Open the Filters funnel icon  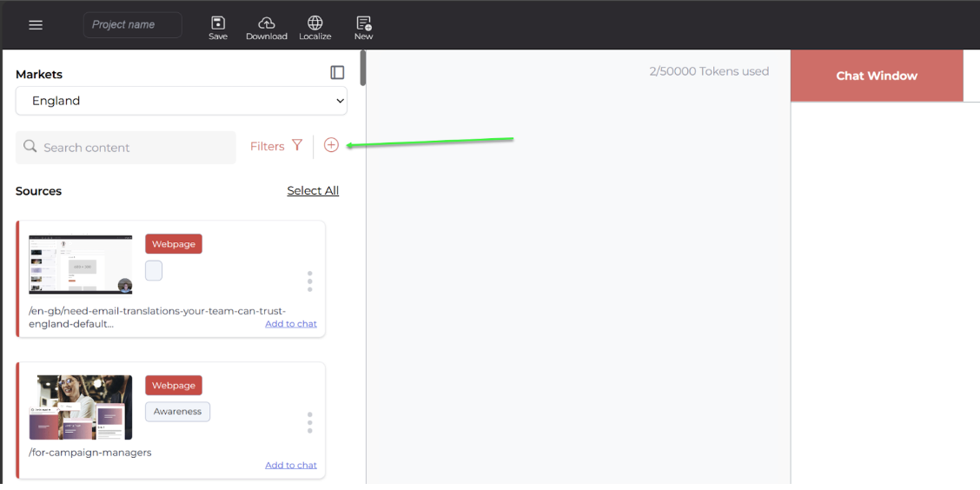click(297, 146)
